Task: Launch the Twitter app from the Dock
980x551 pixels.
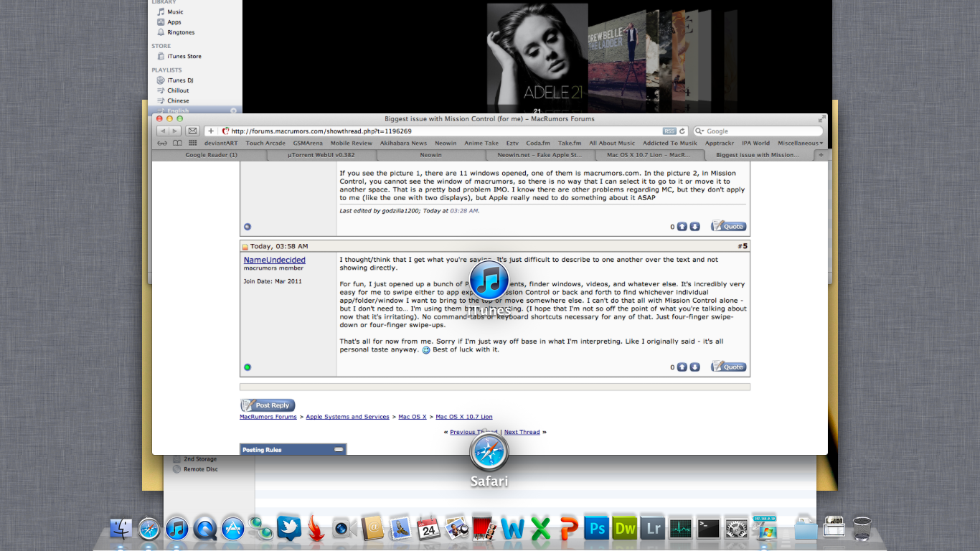Action: tap(288, 529)
